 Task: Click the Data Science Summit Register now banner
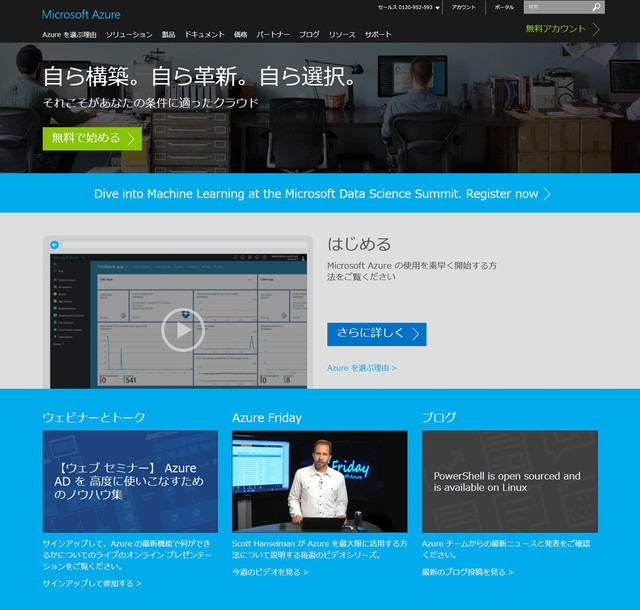click(x=322, y=194)
